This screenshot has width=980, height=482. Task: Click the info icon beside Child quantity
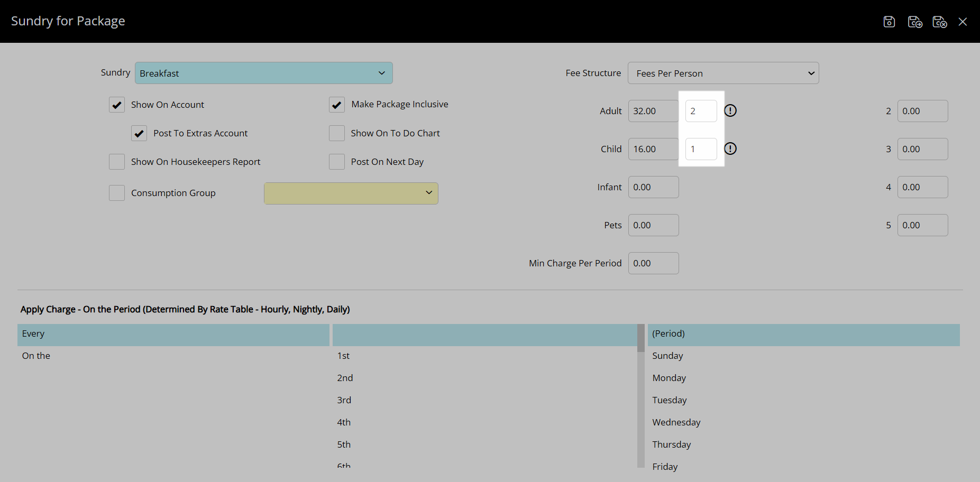730,149
